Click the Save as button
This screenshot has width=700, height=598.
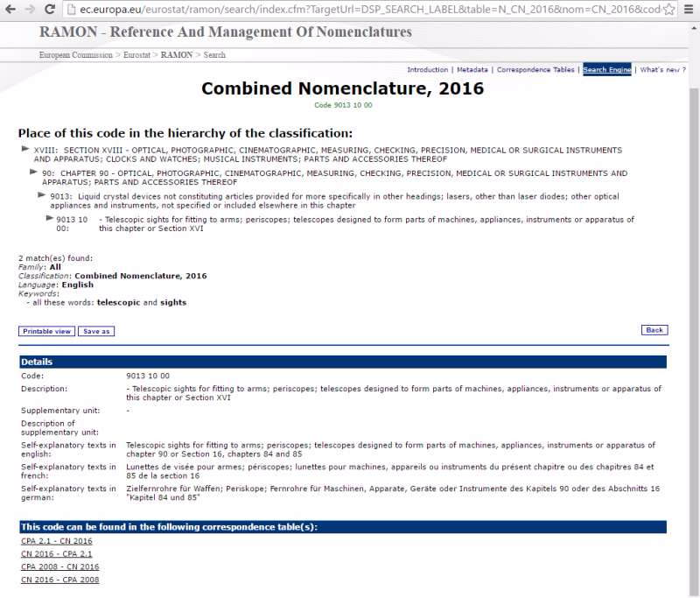coord(96,331)
